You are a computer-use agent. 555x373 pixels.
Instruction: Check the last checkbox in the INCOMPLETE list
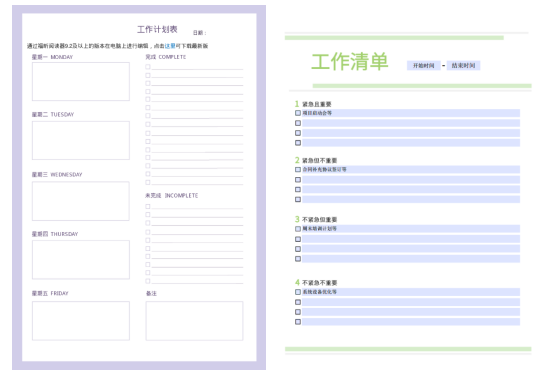coord(148,281)
